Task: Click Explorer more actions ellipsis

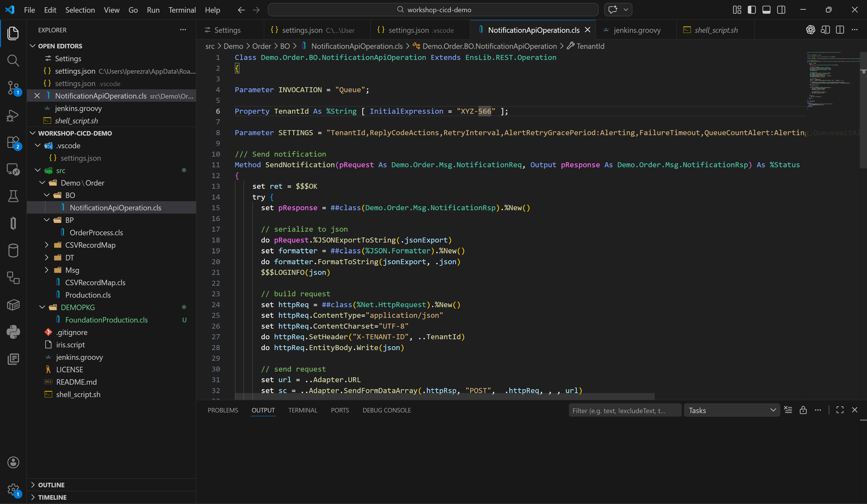Action: (x=183, y=30)
